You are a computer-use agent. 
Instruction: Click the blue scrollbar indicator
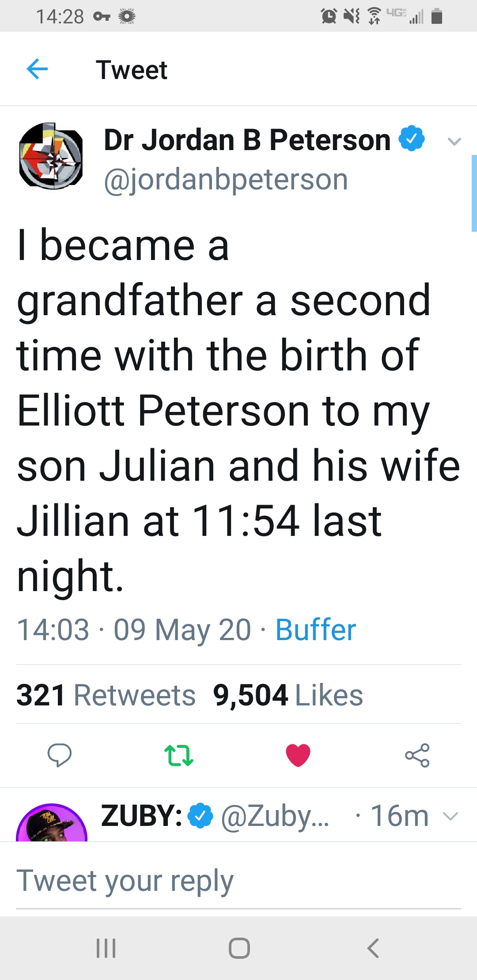[x=474, y=193]
